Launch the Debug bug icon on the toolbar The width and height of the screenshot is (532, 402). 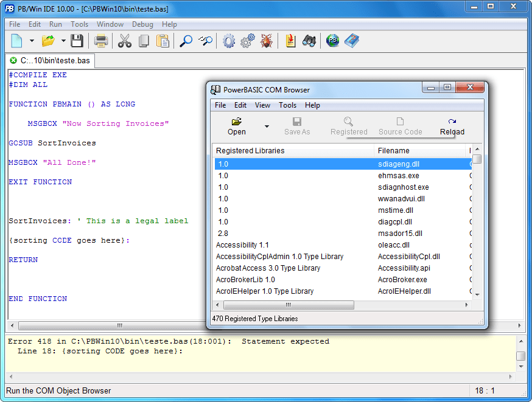point(266,40)
